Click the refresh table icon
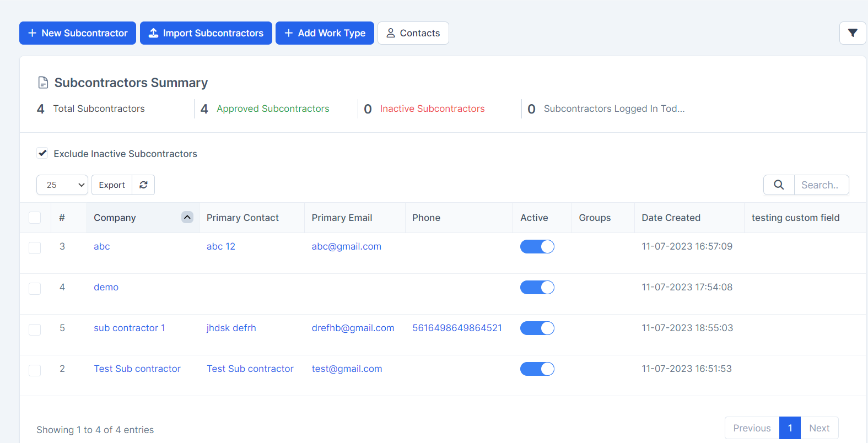Screen dimensions: 868x443 point(143,185)
